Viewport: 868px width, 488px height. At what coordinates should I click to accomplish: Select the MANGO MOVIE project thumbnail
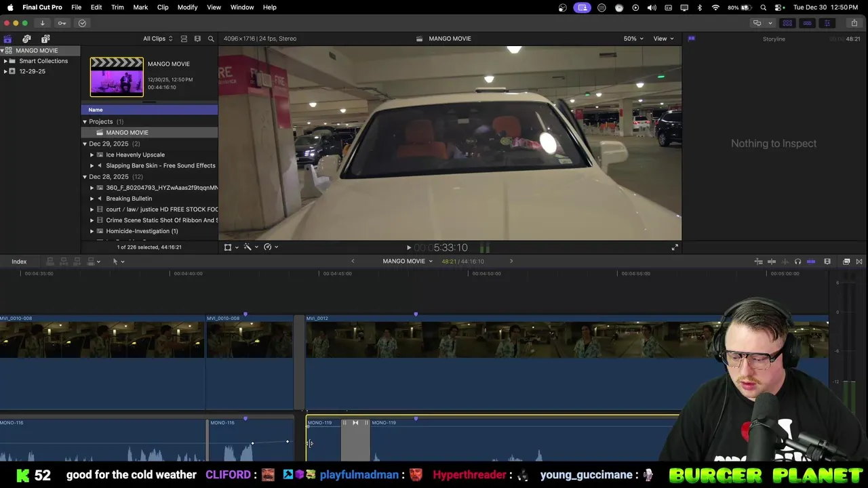(x=117, y=77)
